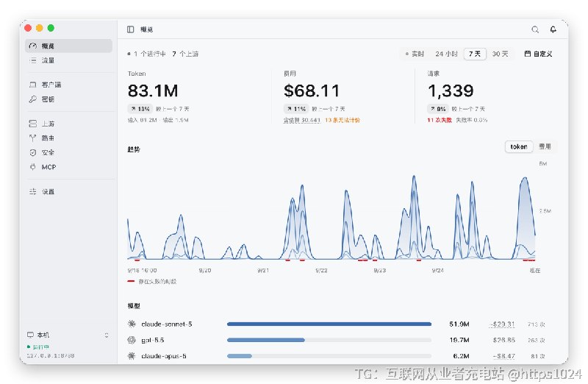This screenshot has width=588, height=384.
Task: Click the 9% requests change badge
Action: coord(438,109)
